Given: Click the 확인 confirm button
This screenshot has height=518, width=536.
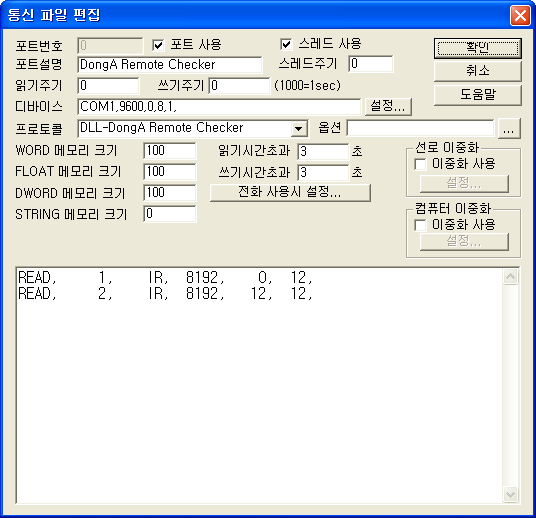Looking at the screenshot, I should pyautogui.click(x=478, y=48).
